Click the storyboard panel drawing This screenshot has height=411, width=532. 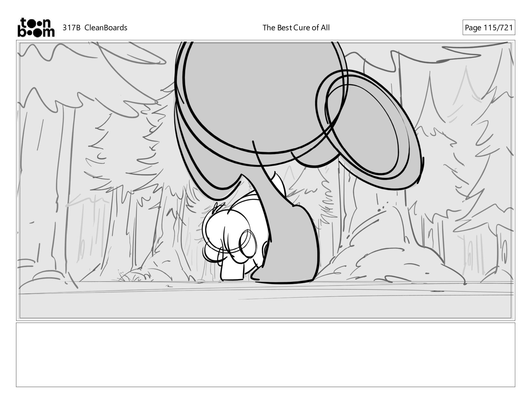click(266, 180)
